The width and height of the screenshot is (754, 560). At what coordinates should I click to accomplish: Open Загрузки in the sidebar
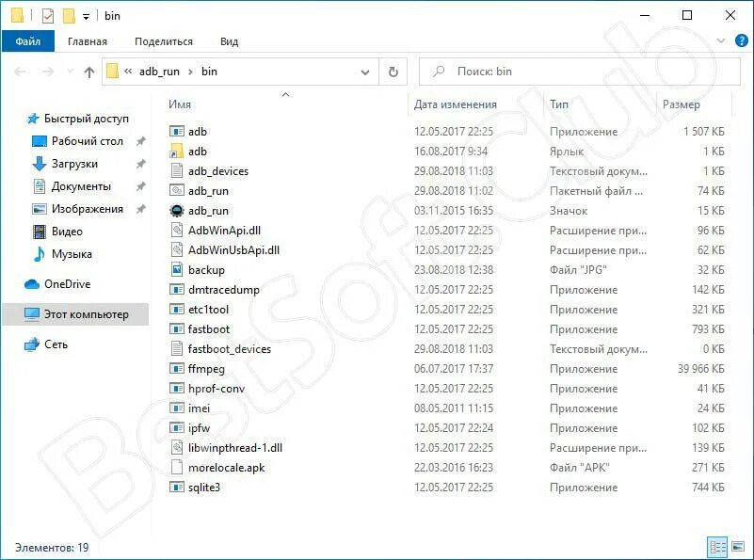point(74,164)
